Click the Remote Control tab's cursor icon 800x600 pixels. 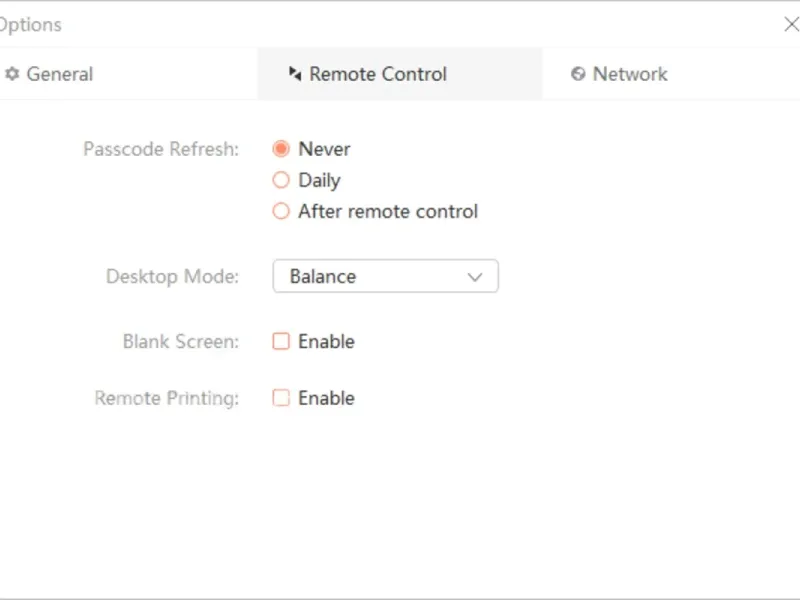294,74
